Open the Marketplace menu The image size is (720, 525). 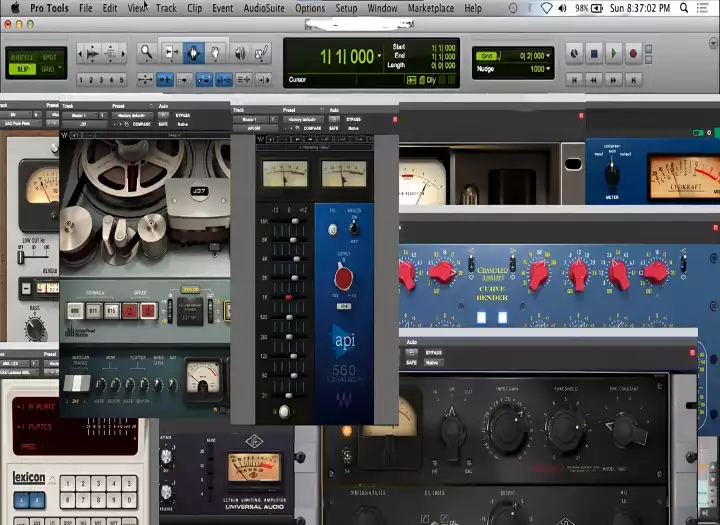coord(431,8)
